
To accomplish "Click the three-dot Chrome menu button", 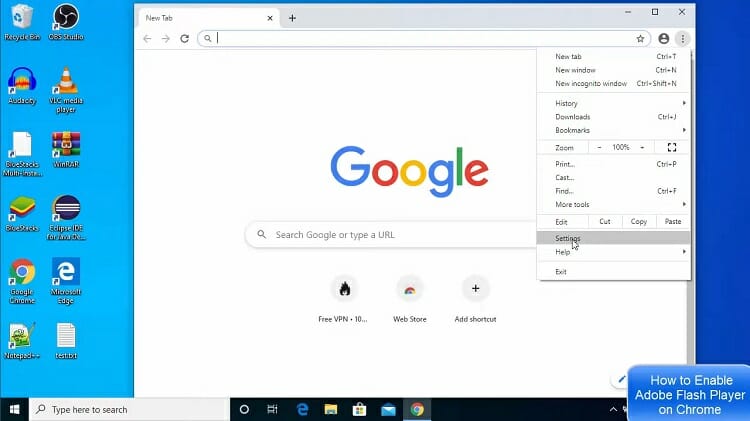I will 683,39.
